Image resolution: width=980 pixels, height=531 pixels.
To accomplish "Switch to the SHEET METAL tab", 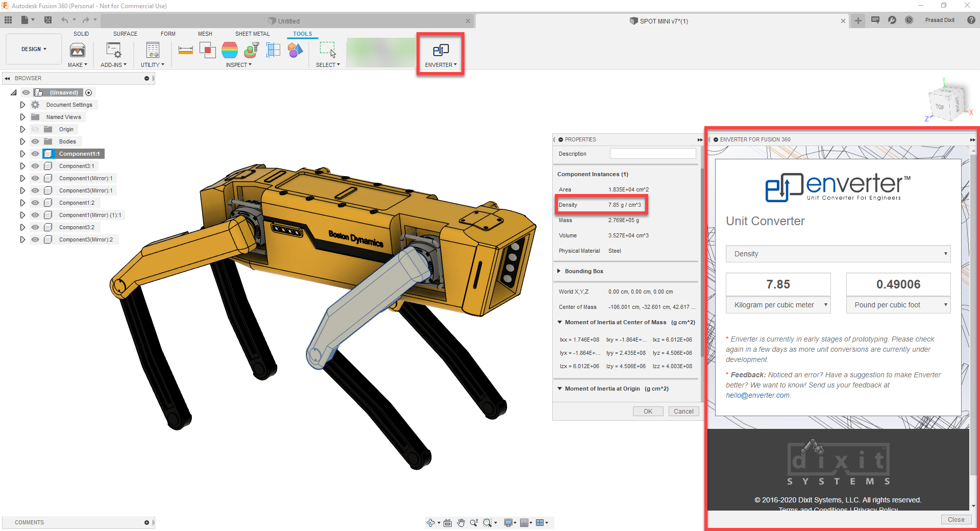I will [x=253, y=34].
